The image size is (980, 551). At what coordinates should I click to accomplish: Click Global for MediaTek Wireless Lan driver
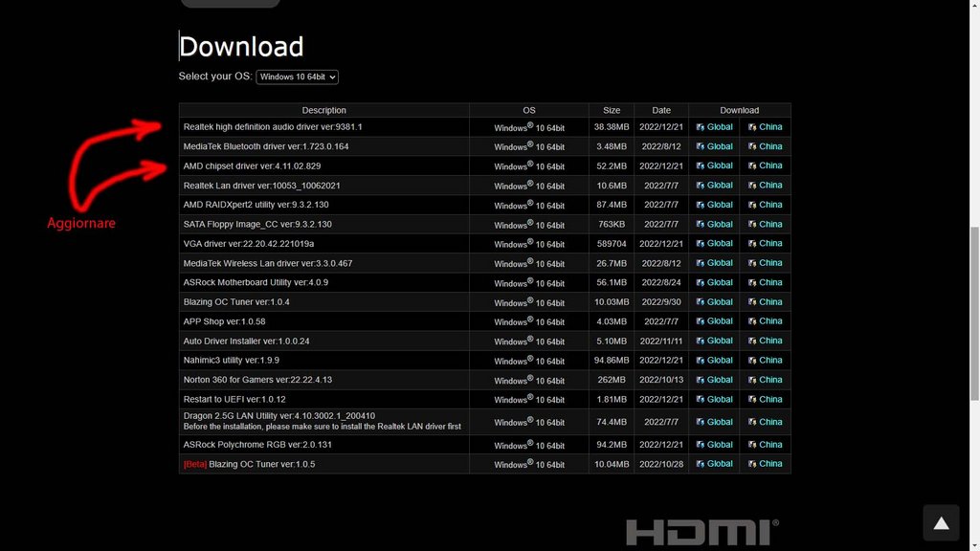[714, 263]
